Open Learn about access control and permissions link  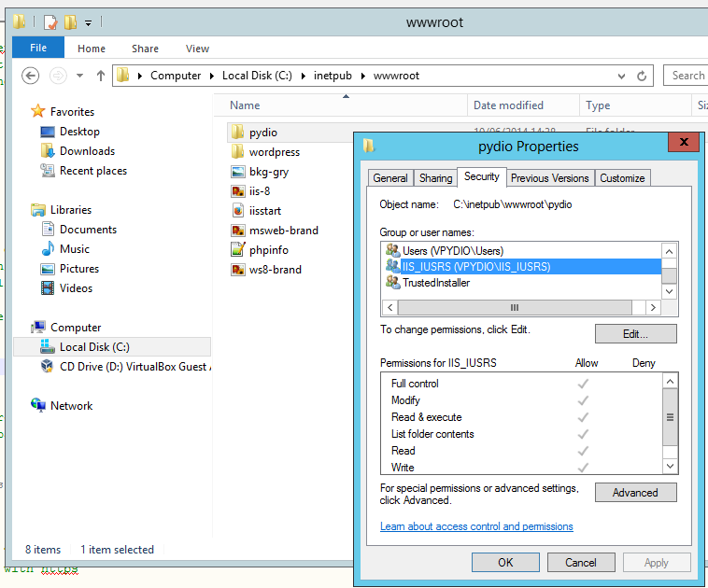pyautogui.click(x=476, y=526)
